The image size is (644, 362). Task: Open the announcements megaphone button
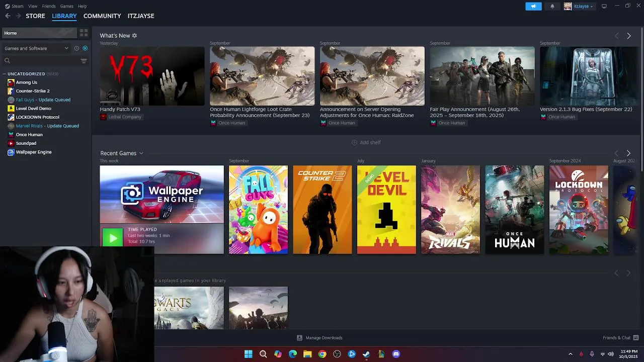533,6
